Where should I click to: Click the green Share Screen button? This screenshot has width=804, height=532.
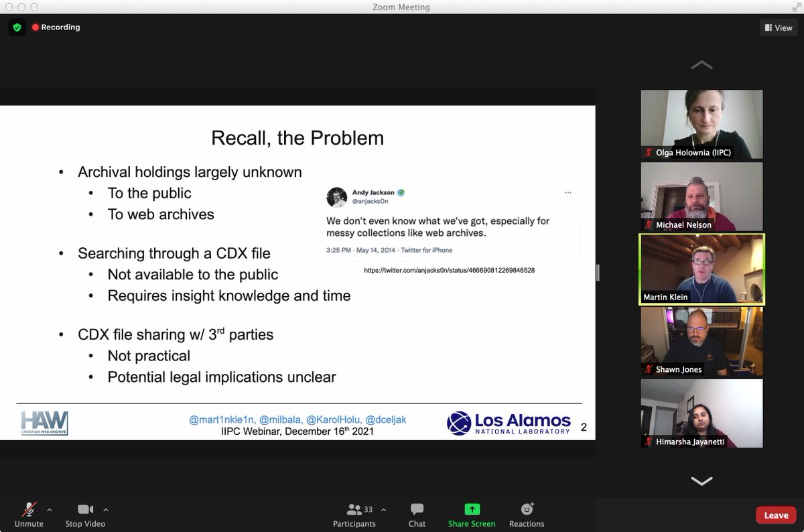(x=472, y=515)
